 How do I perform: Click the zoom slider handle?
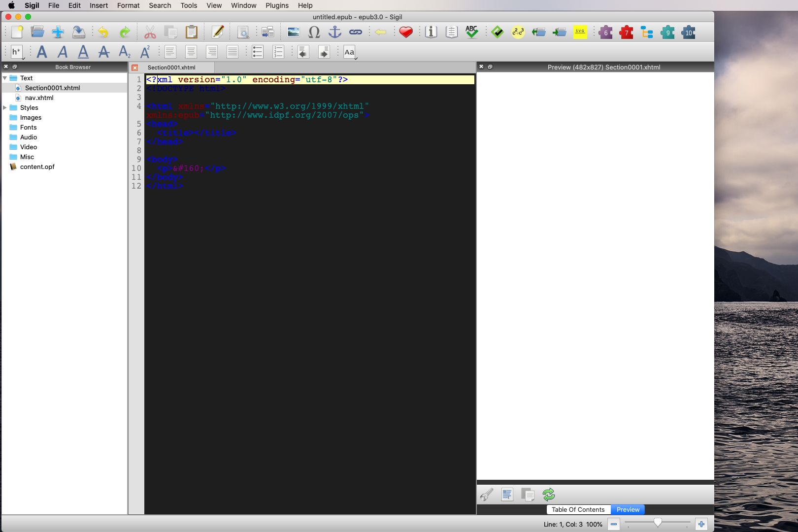click(658, 523)
